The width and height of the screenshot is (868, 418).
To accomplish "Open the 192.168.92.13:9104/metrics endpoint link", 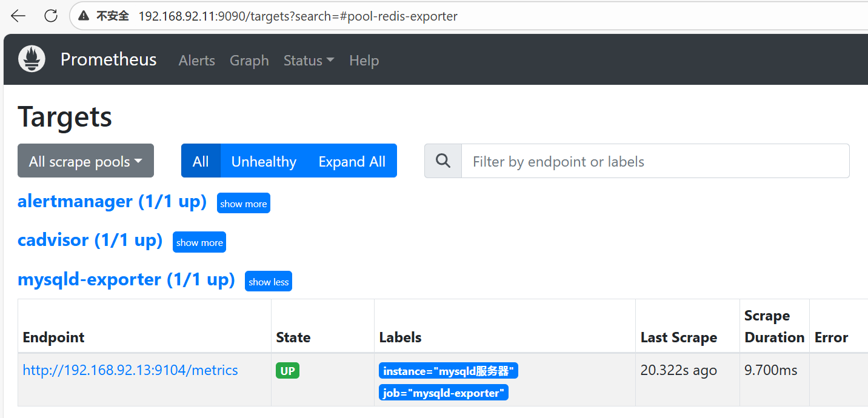I will [130, 370].
